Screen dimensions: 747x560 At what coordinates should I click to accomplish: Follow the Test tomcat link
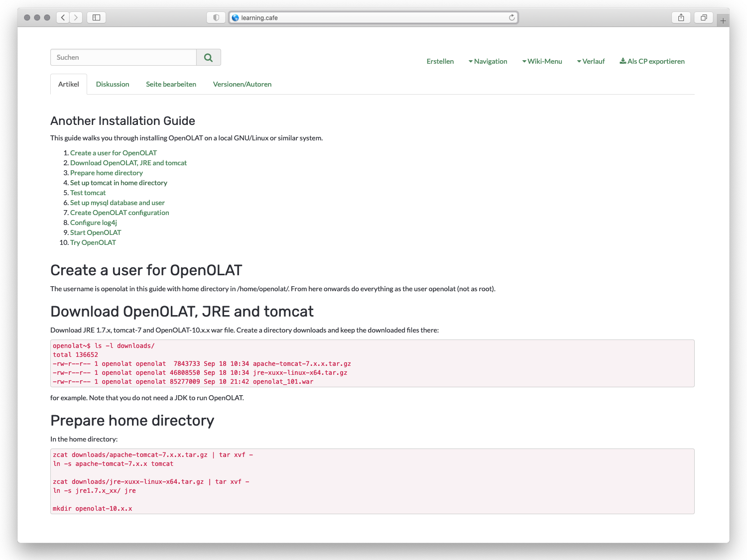88,193
